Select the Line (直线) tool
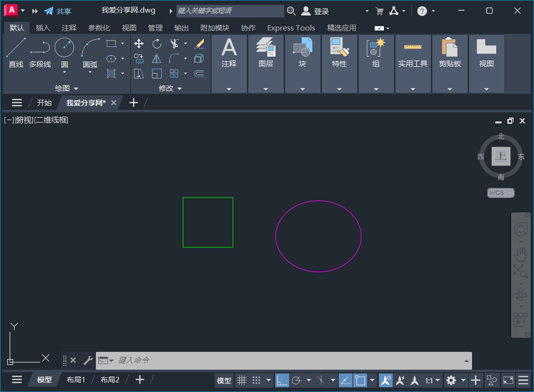The width and height of the screenshot is (534, 392). [x=15, y=53]
